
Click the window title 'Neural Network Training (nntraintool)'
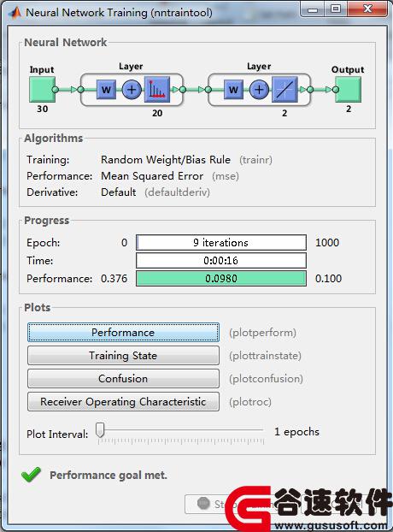point(119,13)
